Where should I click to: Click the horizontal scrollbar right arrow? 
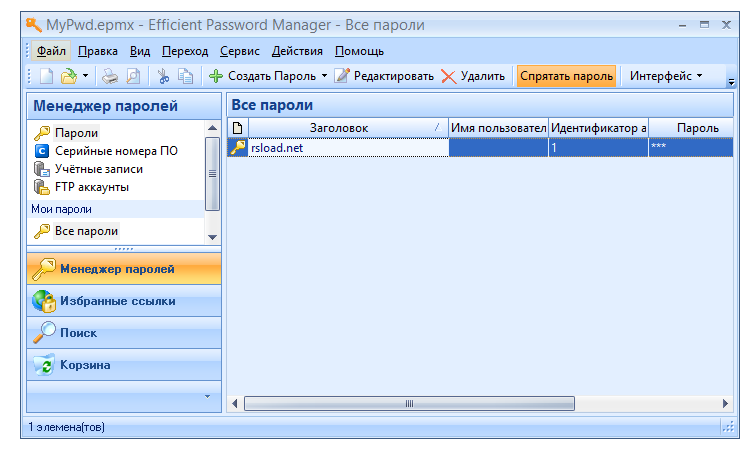click(726, 404)
